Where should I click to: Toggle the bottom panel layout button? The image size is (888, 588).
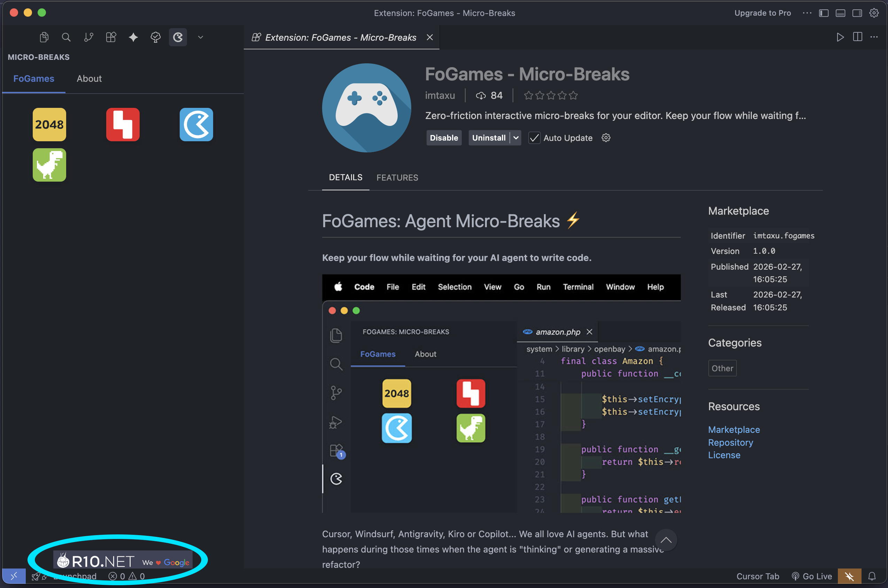[x=840, y=13]
